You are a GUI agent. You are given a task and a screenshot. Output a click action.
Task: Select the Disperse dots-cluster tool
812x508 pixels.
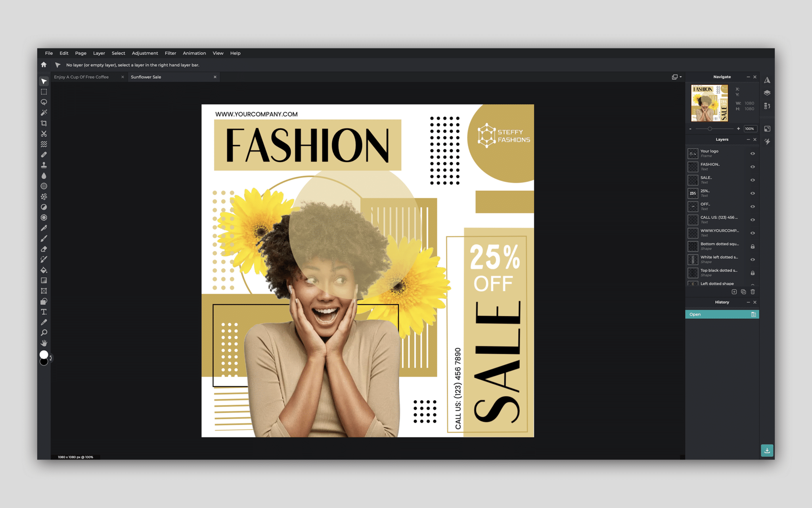pos(44,196)
